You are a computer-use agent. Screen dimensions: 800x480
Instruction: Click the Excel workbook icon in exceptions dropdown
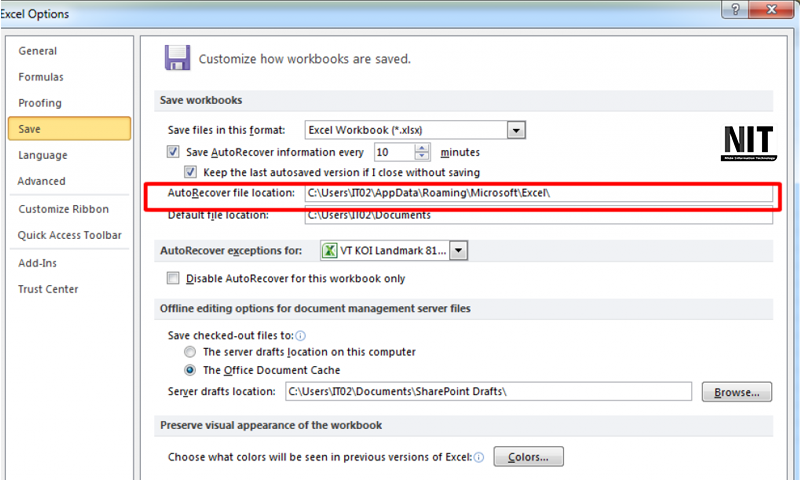tap(330, 250)
